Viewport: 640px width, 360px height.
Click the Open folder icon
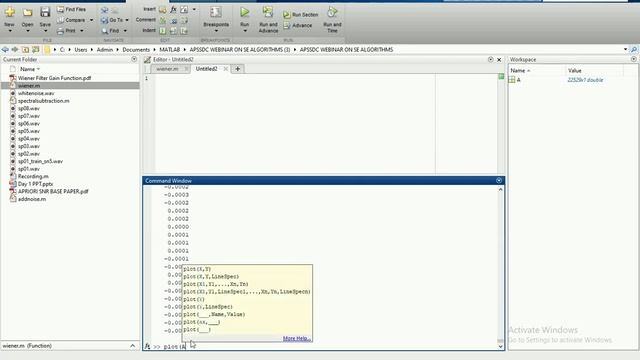click(27, 13)
